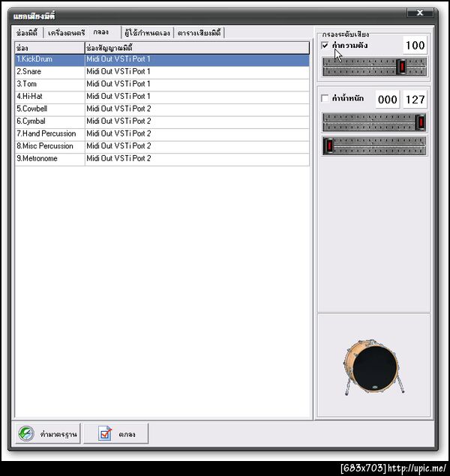450x476 pixels.
Task: Enable the ค่าน้ำหนัก checkbox
Action: click(325, 98)
